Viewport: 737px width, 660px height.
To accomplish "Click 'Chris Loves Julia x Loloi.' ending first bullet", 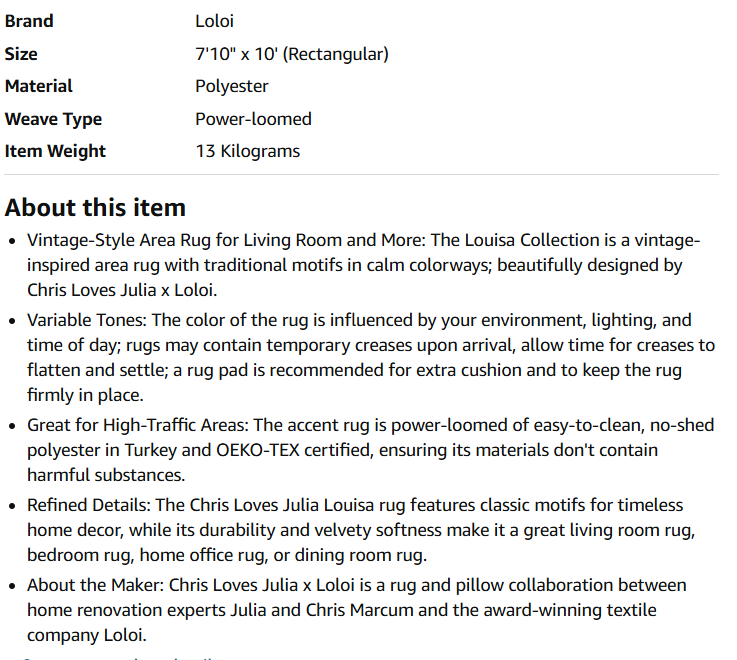I will [x=122, y=290].
